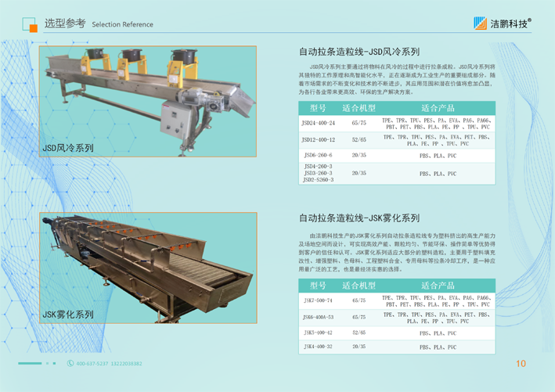This screenshot has width=555, height=392.
Task: Click PBS、PLA、PVC in the JSK5-400-42 row
Action: coord(438,333)
